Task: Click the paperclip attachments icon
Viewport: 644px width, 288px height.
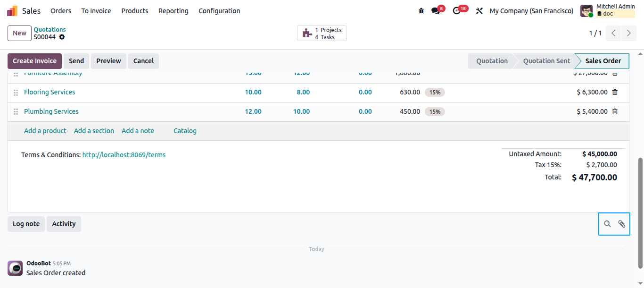Action: [622, 224]
